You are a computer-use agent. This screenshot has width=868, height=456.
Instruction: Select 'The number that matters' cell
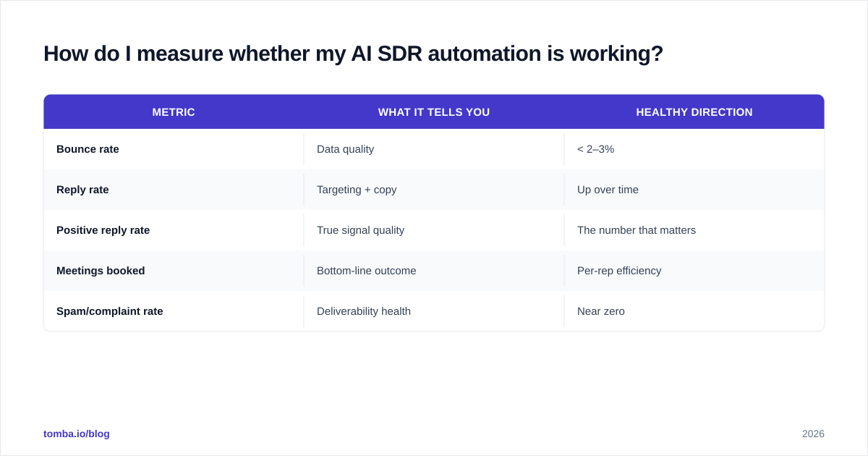coord(694,230)
